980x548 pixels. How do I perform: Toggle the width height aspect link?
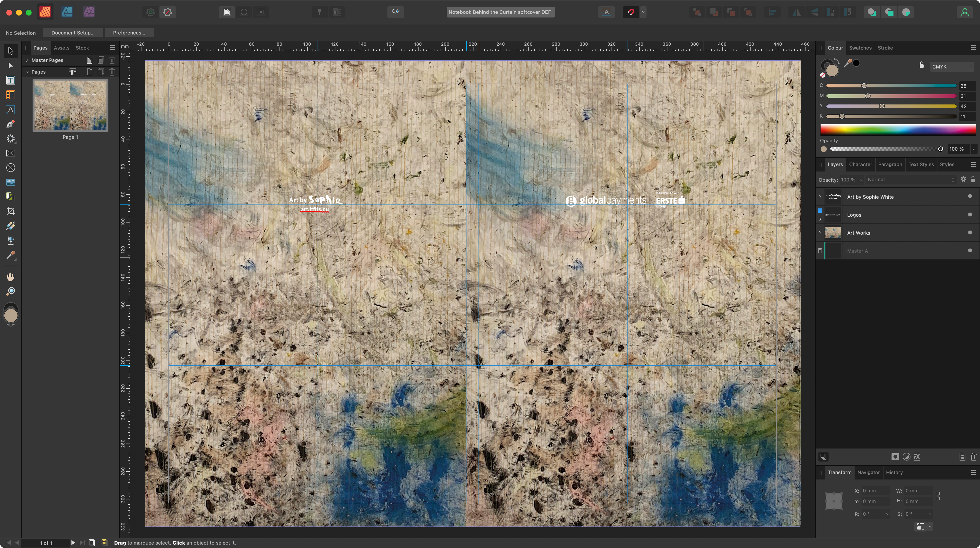point(938,496)
